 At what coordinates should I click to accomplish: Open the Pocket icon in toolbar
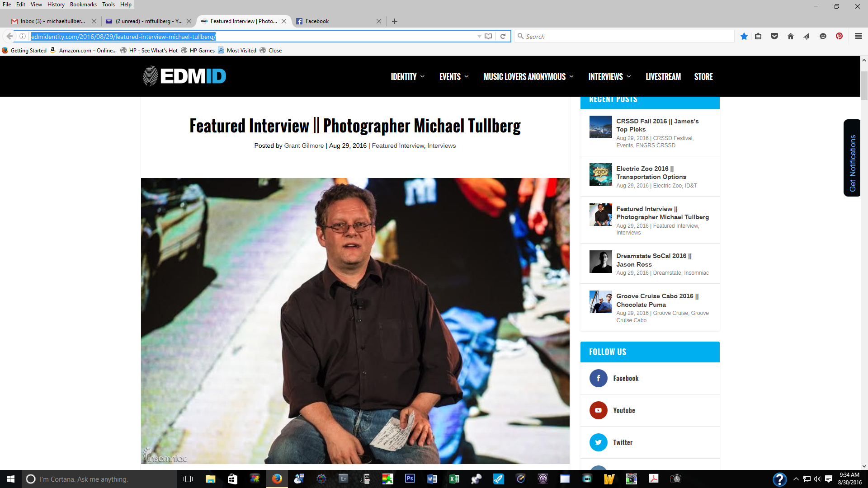(774, 36)
